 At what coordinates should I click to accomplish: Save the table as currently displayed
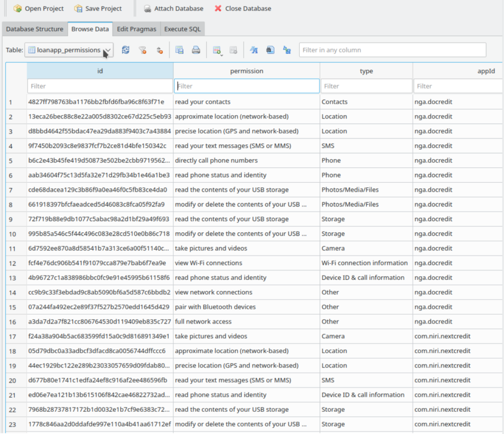coord(179,50)
